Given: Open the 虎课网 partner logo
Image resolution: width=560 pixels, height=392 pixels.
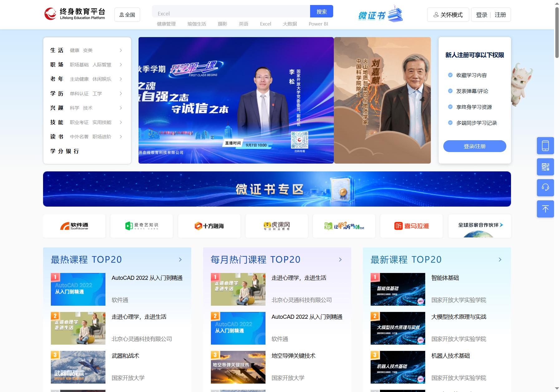Looking at the screenshot, I should click(277, 226).
